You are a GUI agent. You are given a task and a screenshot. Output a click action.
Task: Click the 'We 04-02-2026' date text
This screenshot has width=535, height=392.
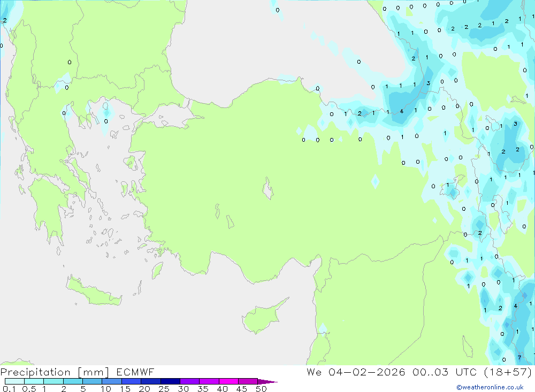(356, 372)
